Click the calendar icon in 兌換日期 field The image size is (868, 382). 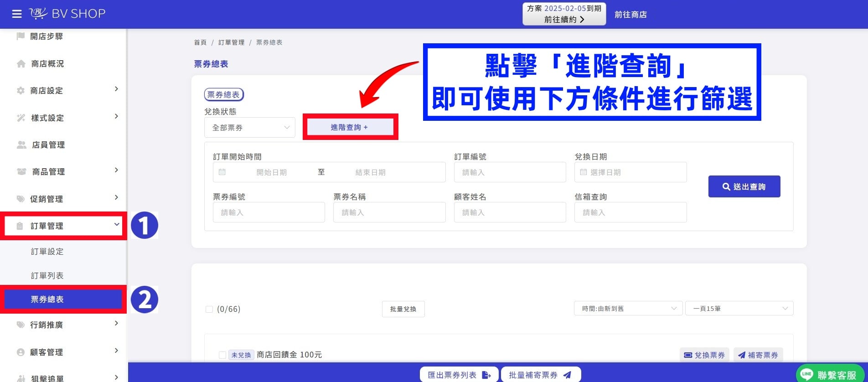[x=583, y=172]
